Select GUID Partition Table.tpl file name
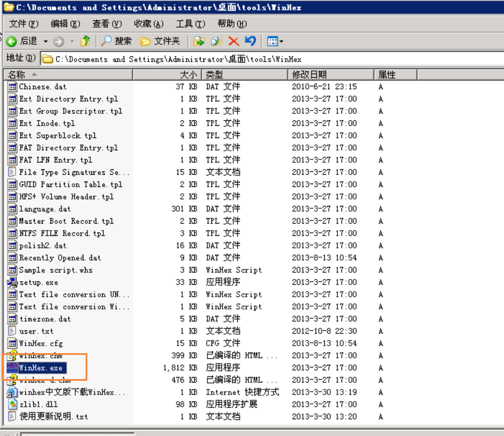This screenshot has height=436, width=504. [x=71, y=185]
